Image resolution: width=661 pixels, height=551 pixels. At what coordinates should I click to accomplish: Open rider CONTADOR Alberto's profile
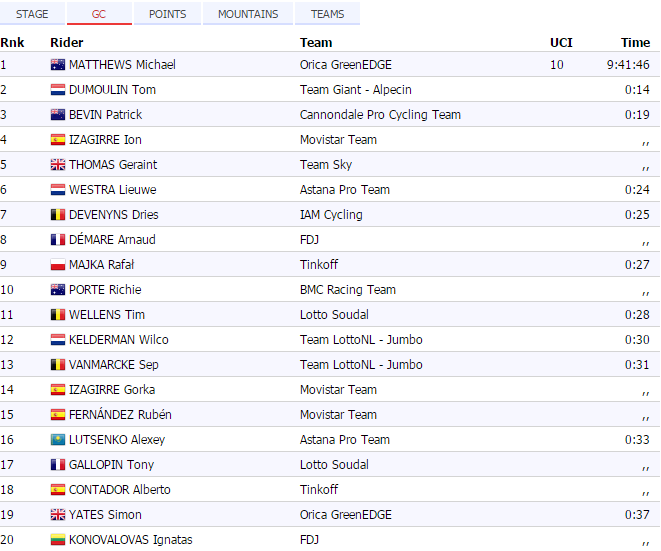click(119, 490)
